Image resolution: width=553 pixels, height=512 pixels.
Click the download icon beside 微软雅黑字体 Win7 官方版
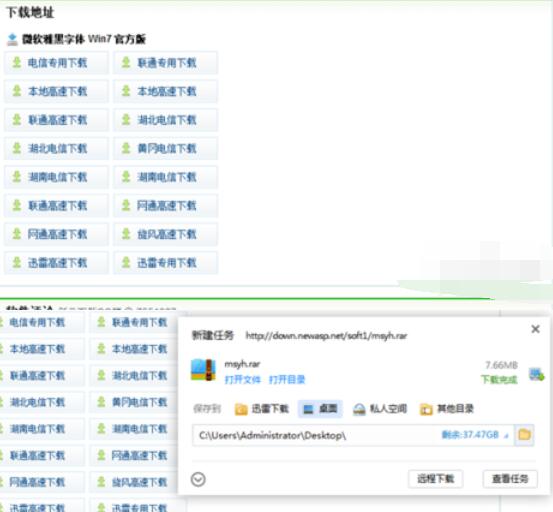12,39
